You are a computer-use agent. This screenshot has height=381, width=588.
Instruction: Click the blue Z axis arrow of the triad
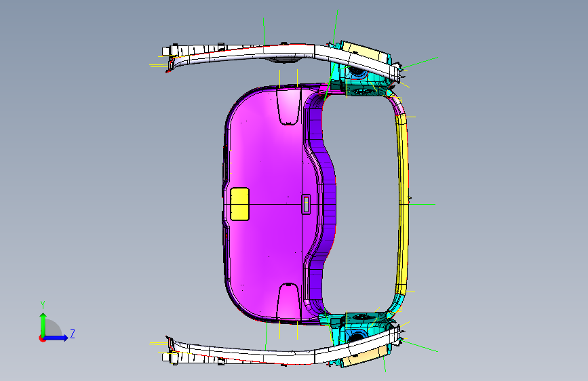(x=56, y=338)
